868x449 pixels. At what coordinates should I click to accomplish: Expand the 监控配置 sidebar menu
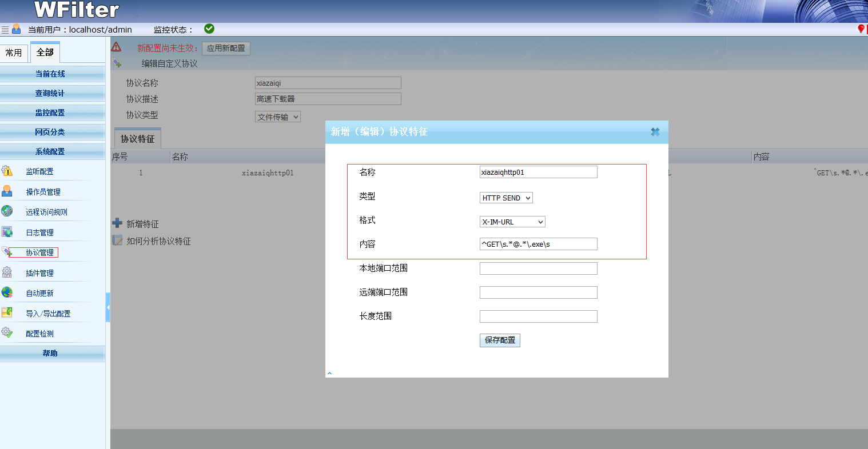tap(50, 113)
